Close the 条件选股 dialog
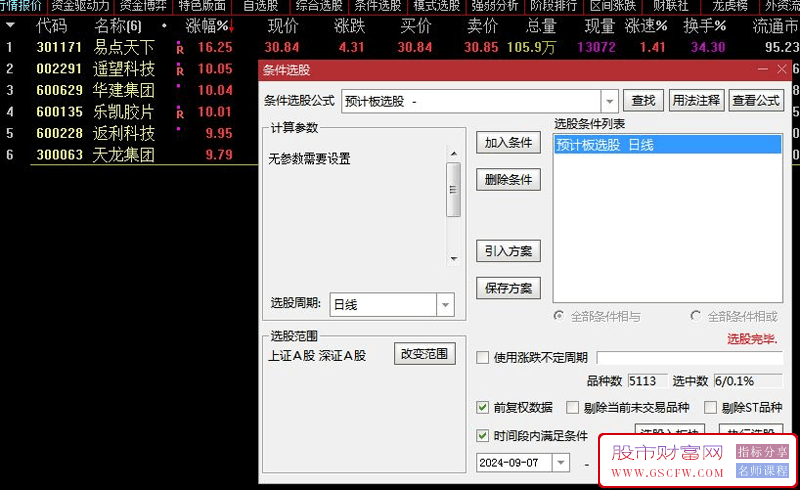This screenshot has width=800, height=490. [x=782, y=69]
